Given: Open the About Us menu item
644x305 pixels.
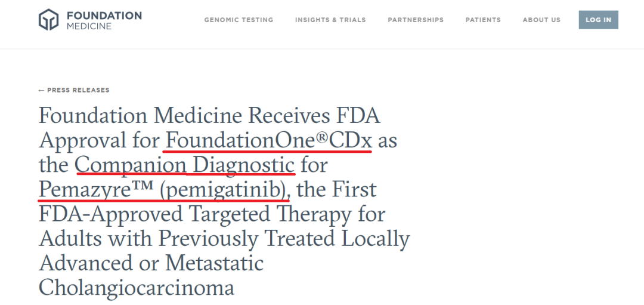Looking at the screenshot, I should click(x=541, y=20).
